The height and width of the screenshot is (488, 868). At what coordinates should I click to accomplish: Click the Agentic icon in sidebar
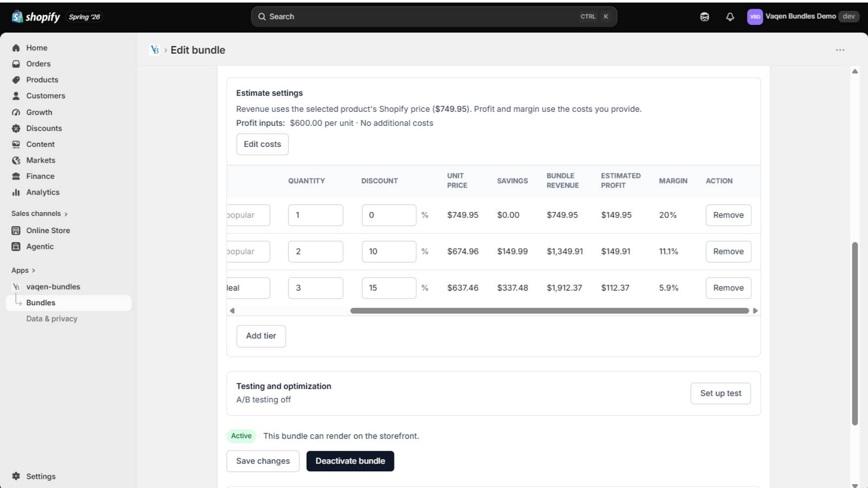click(16, 247)
